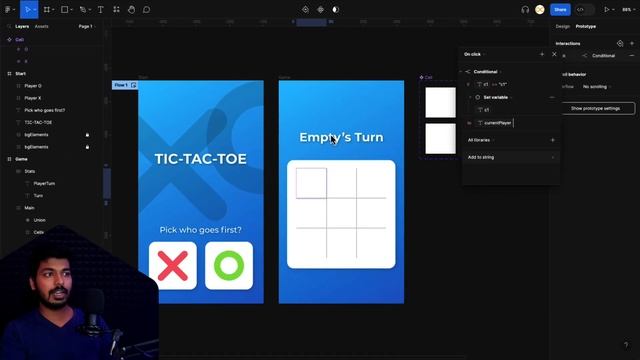
Task: Open the Resources tool
Action: (116, 9)
